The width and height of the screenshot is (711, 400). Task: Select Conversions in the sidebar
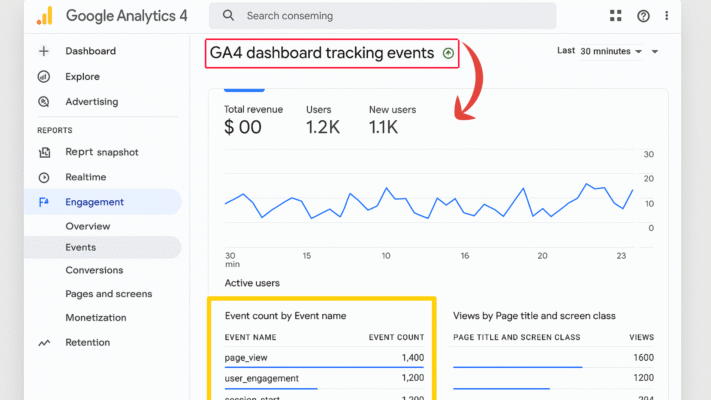94,270
